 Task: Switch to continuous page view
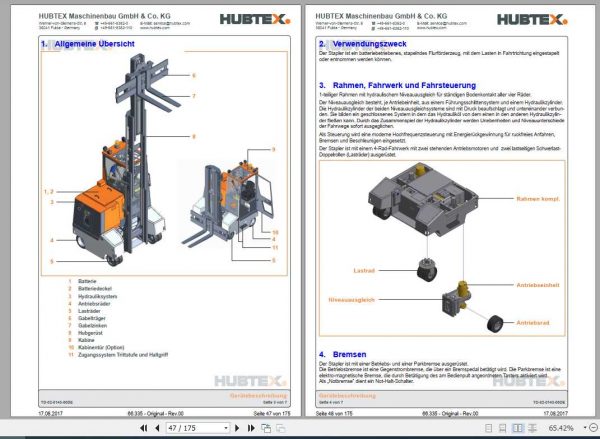tap(503, 428)
